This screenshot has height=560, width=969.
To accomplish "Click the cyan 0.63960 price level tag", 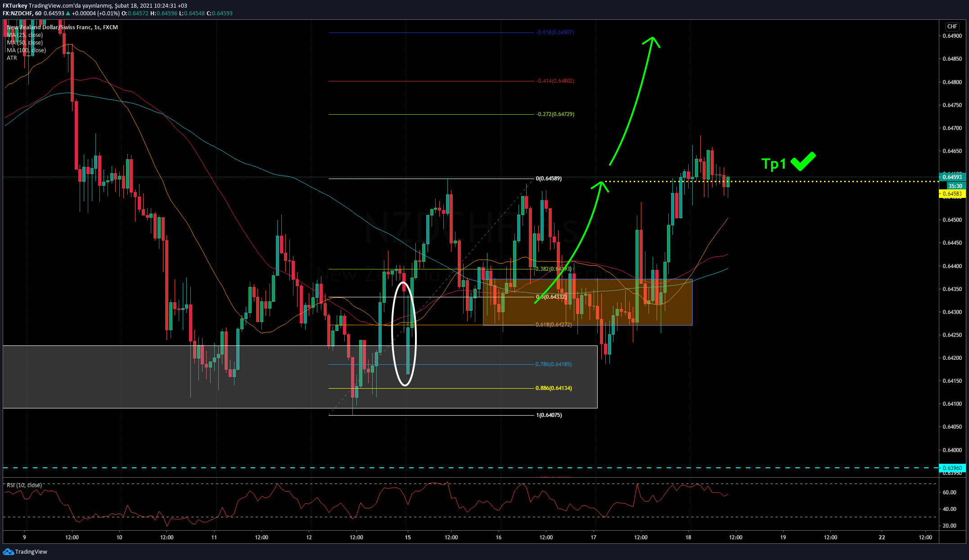I will 952,468.
